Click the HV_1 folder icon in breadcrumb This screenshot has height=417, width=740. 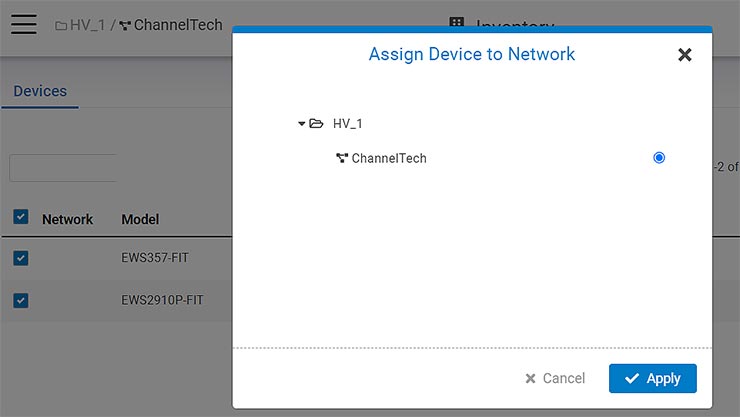pos(61,25)
